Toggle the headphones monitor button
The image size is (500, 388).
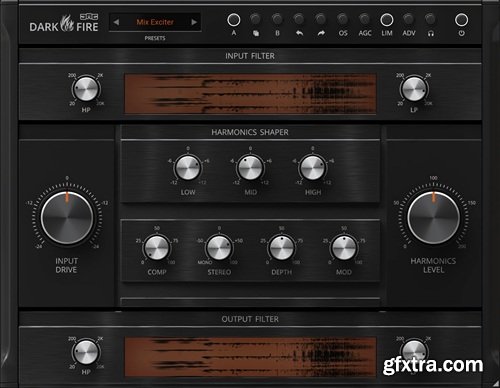point(430,19)
